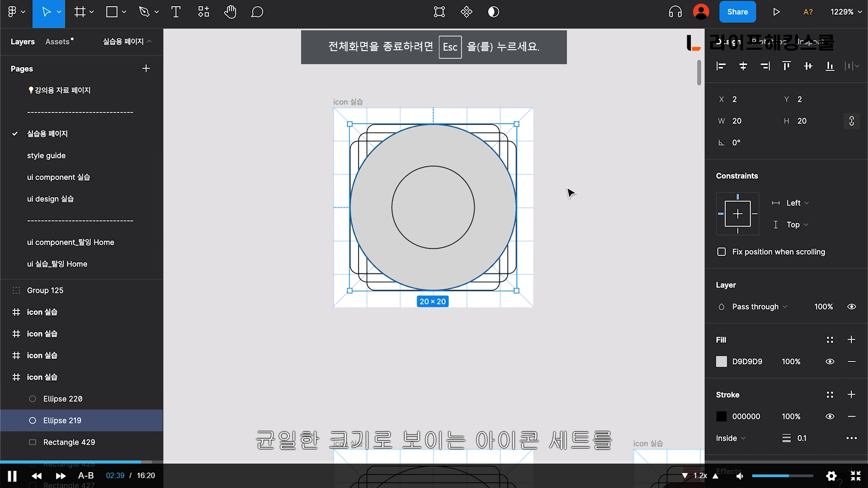Select the Comment tool
Image resolution: width=868 pixels, height=488 pixels.
[x=257, y=12]
